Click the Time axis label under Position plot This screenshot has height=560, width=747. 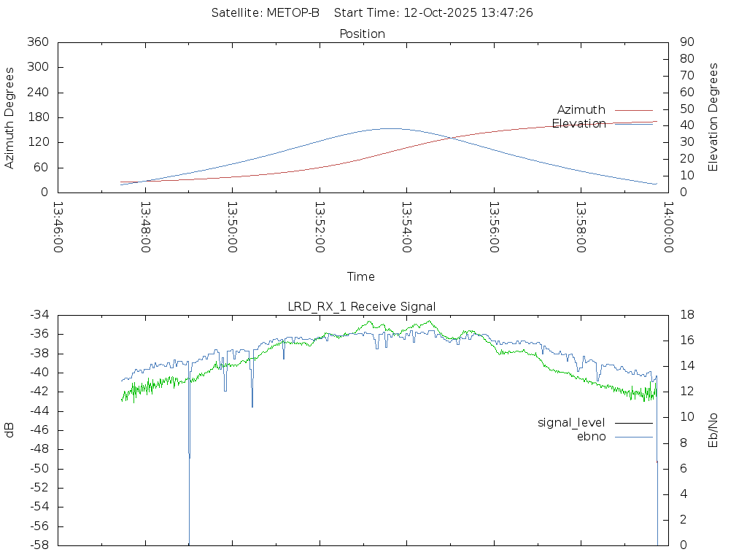[361, 277]
